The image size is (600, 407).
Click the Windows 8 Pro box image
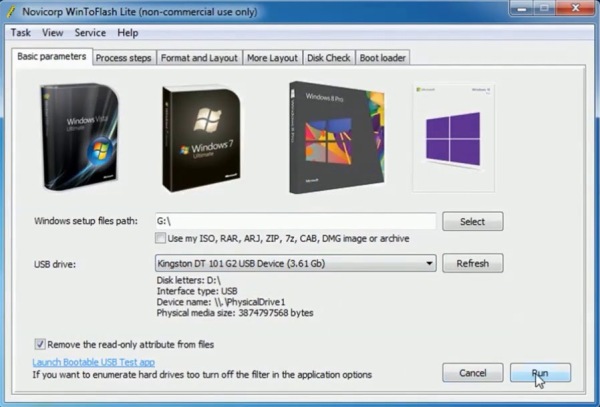pyautogui.click(x=337, y=137)
